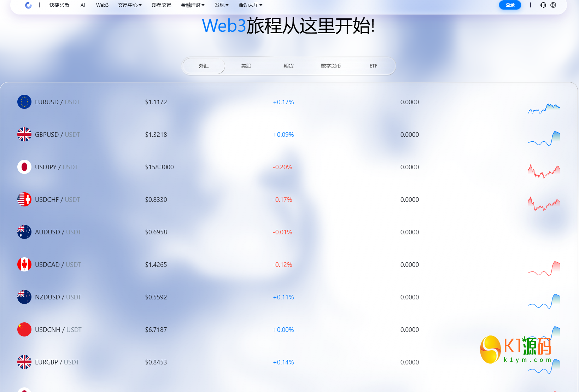The width and height of the screenshot is (579, 392).
Task: Open the Web3 navigation item
Action: (102, 5)
